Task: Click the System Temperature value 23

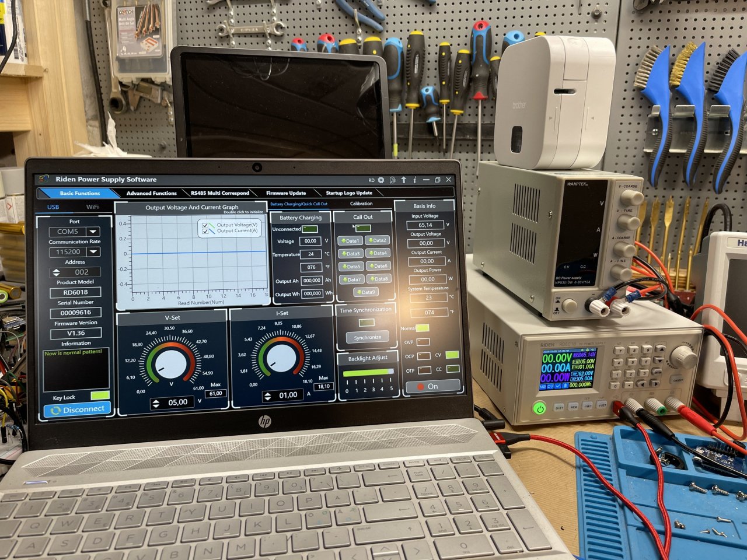Action: [428, 297]
